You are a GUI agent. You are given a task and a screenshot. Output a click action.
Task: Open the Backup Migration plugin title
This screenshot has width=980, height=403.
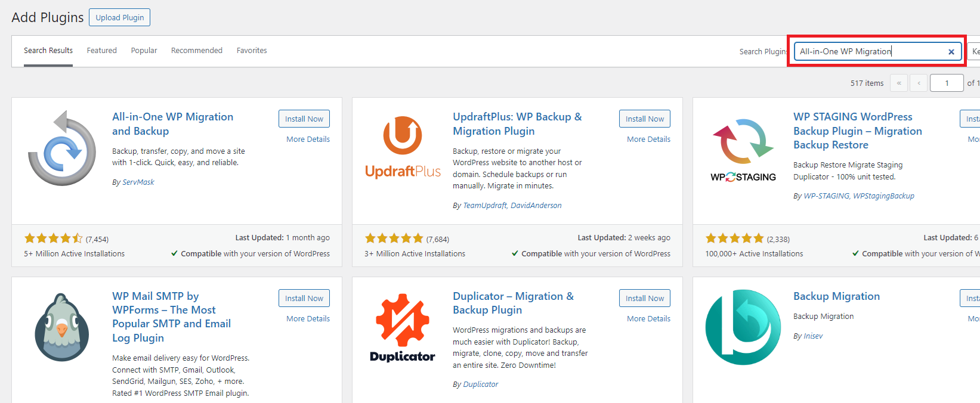836,296
